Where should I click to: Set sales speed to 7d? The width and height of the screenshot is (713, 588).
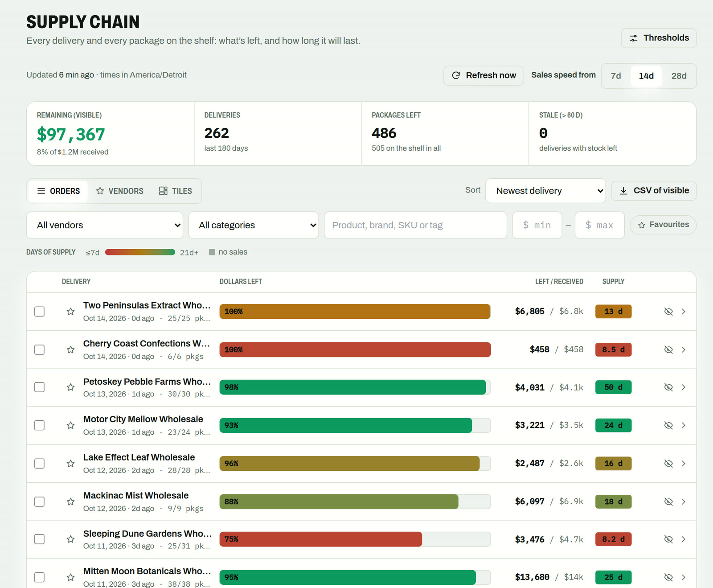pos(616,76)
